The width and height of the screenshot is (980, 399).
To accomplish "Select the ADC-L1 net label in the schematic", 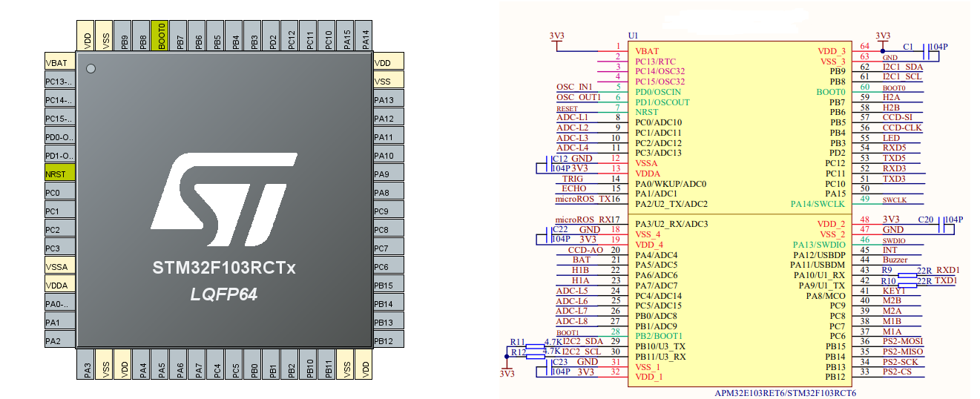I will click(572, 117).
